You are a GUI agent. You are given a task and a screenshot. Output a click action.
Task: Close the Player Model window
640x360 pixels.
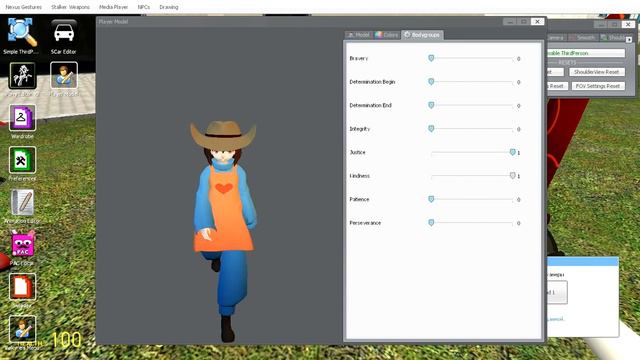538,22
